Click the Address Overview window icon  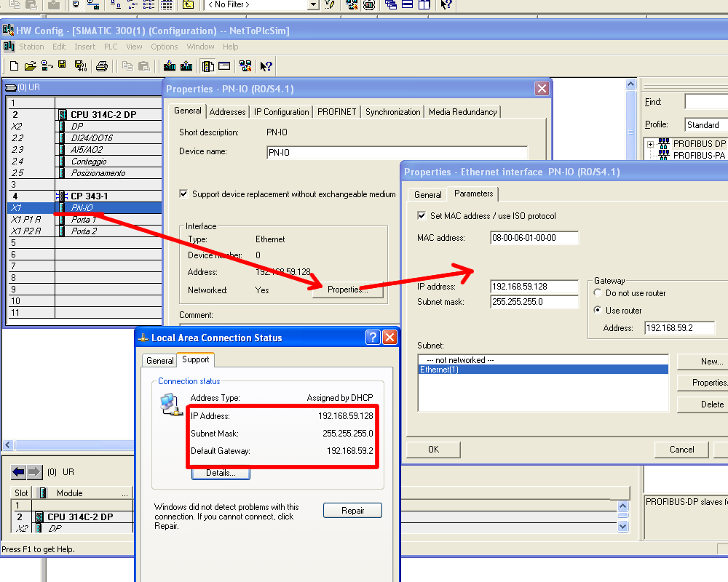coord(224,66)
